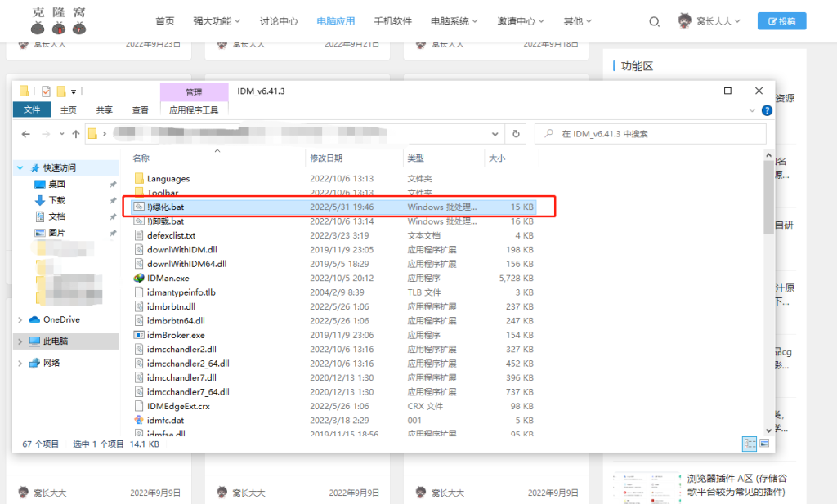The width and height of the screenshot is (837, 504).
Task: Sort files by 大小 column header
Action: pos(496,158)
